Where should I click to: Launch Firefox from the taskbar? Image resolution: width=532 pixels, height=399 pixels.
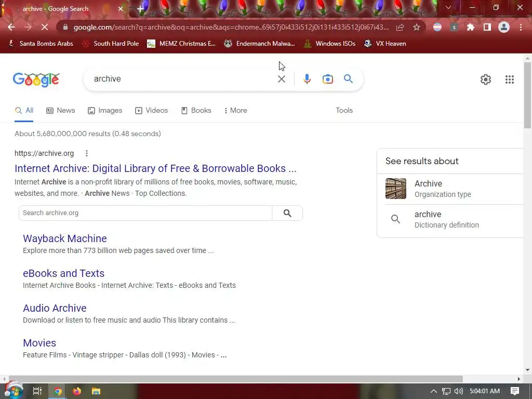pyautogui.click(x=77, y=391)
